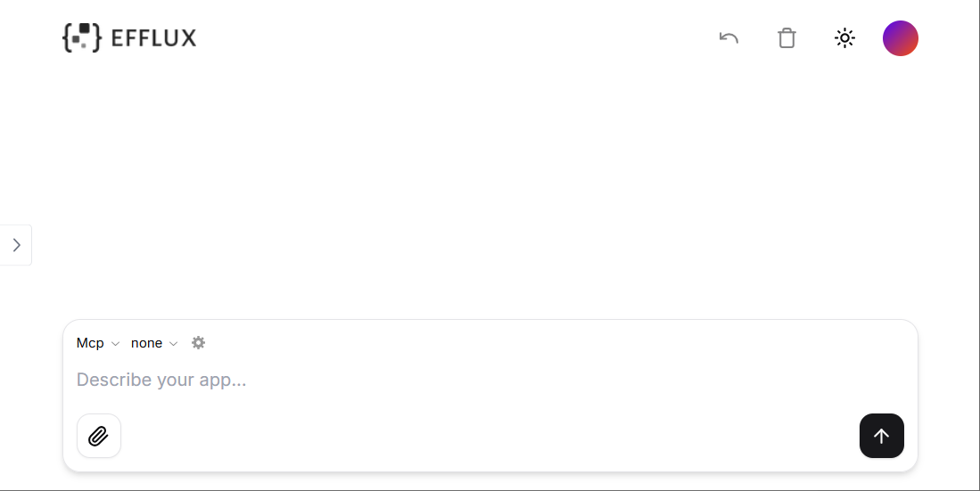The height and width of the screenshot is (491, 980).
Task: Click the small chevron beside none
Action: (174, 344)
